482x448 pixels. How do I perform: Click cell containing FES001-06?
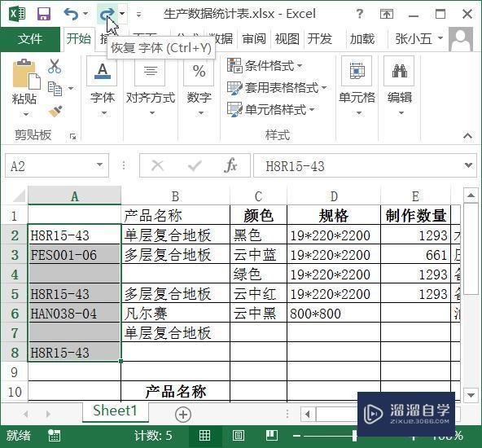click(x=74, y=255)
